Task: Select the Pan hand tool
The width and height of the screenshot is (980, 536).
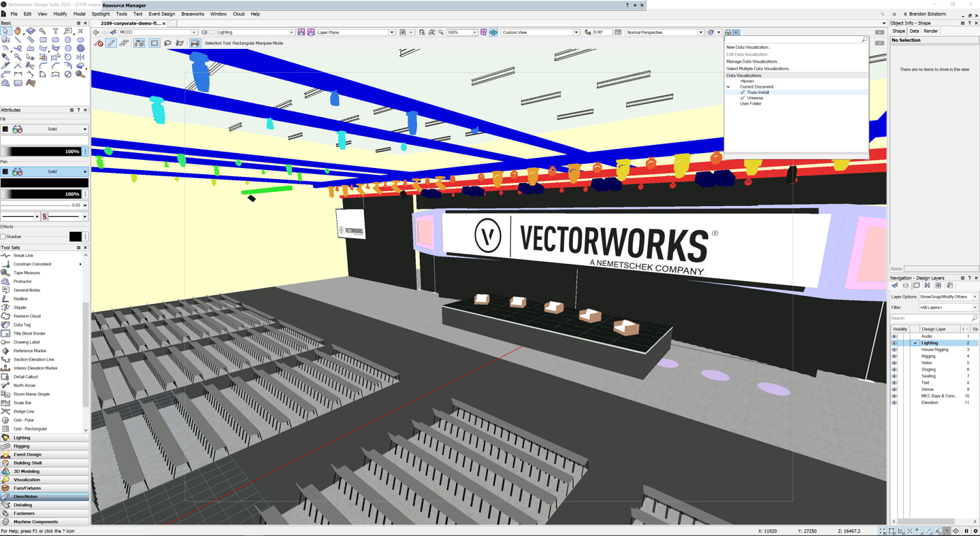Action: 18,31
